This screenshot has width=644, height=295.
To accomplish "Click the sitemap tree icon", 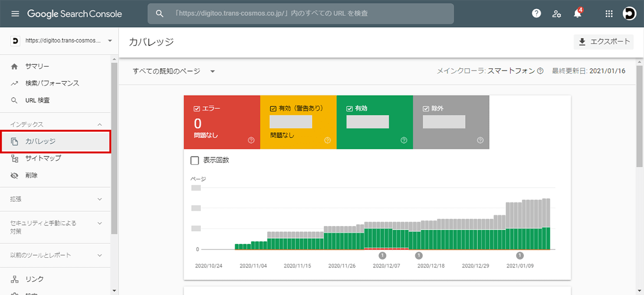I will [x=14, y=158].
